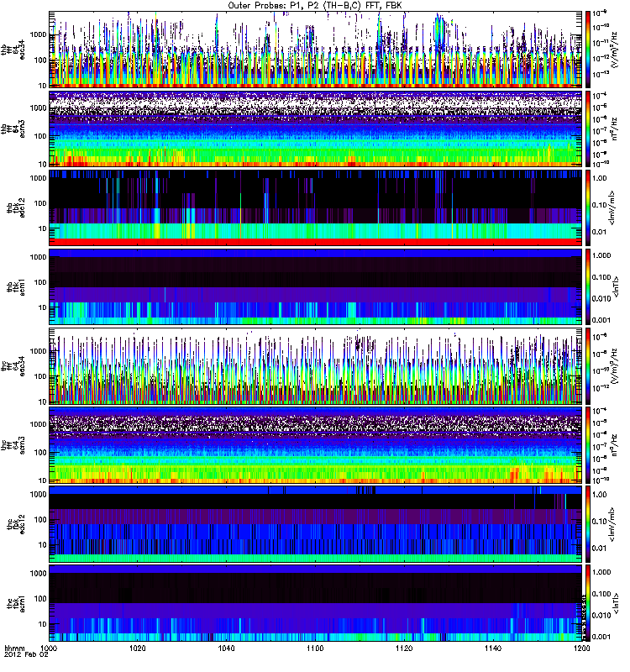
Task: Click the thc fbk edc12 filter bank panel
Action: point(315,524)
